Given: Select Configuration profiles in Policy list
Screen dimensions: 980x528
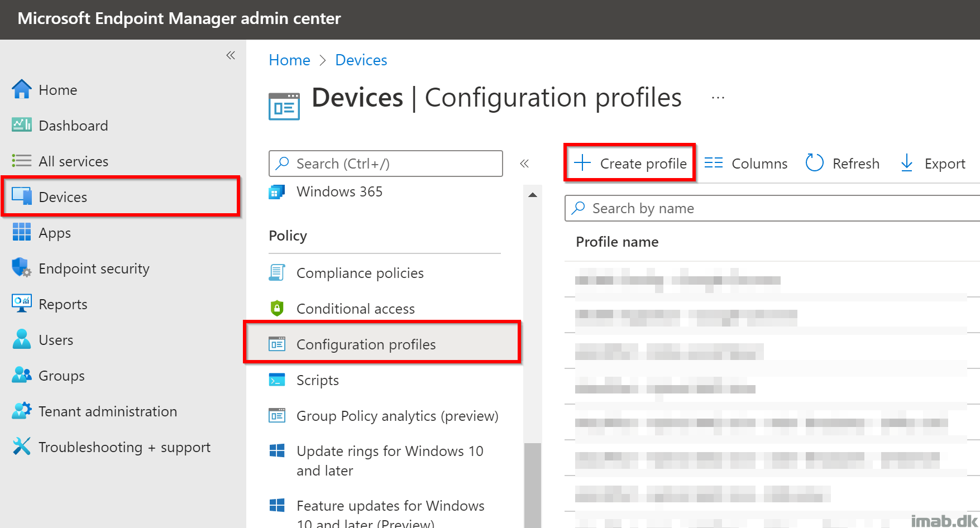Looking at the screenshot, I should click(x=366, y=344).
